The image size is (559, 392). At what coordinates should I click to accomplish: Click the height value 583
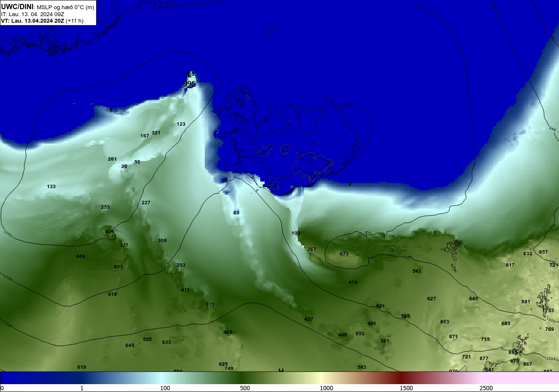[362, 367]
